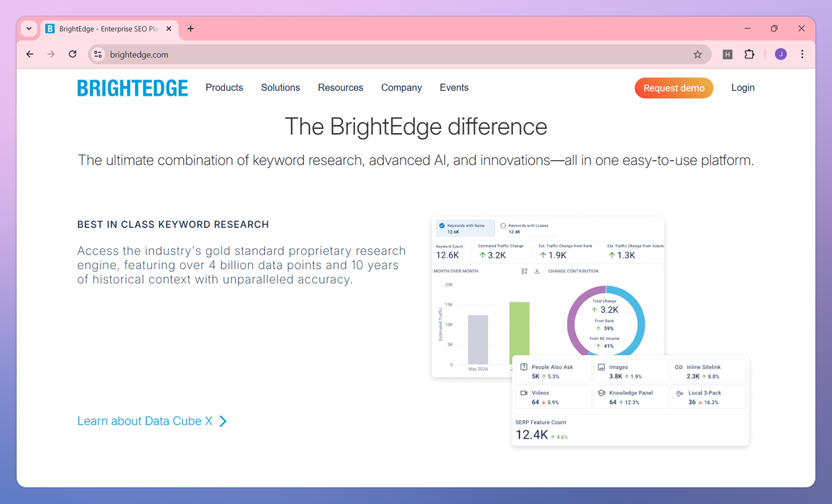
Task: Open the Solutions menu
Action: 280,87
